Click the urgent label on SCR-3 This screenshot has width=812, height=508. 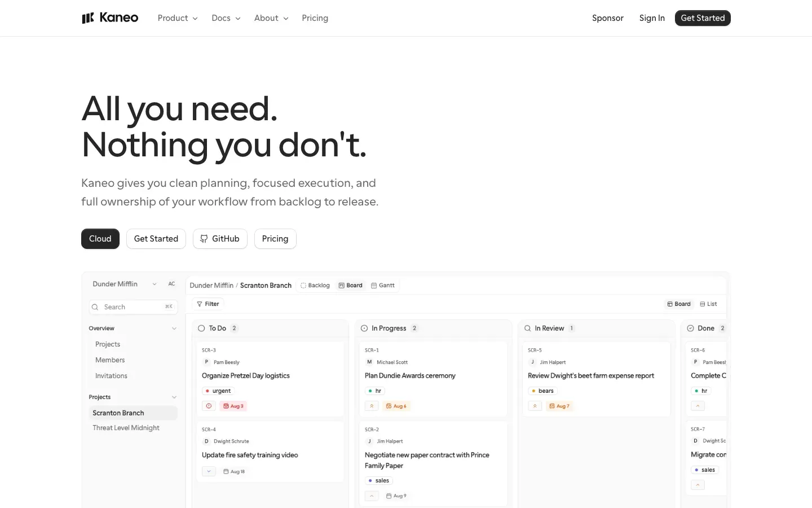[x=218, y=391]
